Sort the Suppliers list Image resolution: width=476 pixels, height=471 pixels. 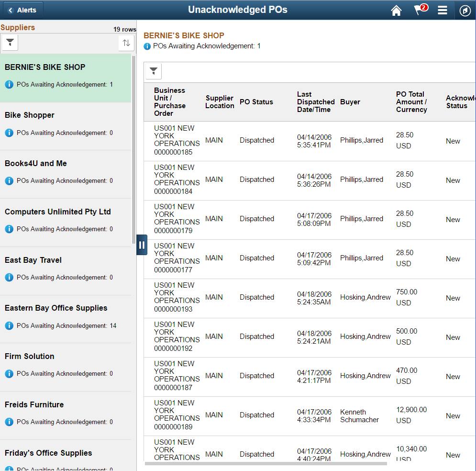(x=126, y=43)
